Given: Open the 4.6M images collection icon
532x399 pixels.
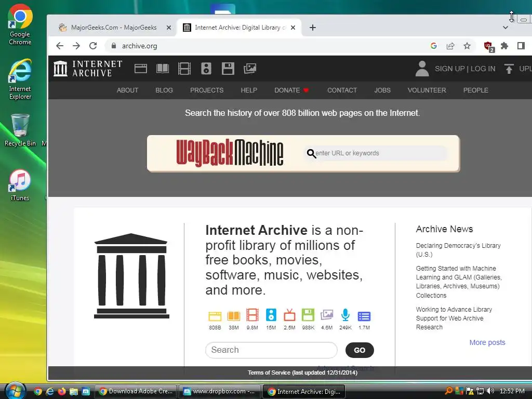Looking at the screenshot, I should coord(327,315).
